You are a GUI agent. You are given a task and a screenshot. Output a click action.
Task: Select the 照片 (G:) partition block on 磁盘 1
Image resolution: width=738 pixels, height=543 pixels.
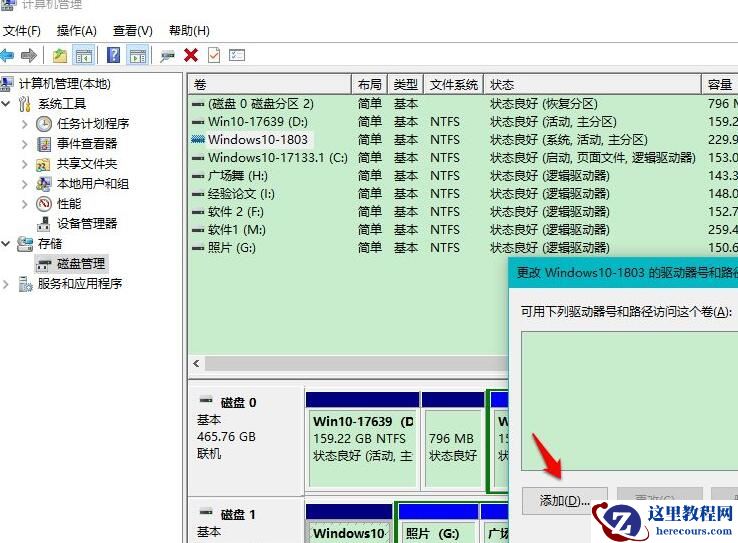(438, 523)
